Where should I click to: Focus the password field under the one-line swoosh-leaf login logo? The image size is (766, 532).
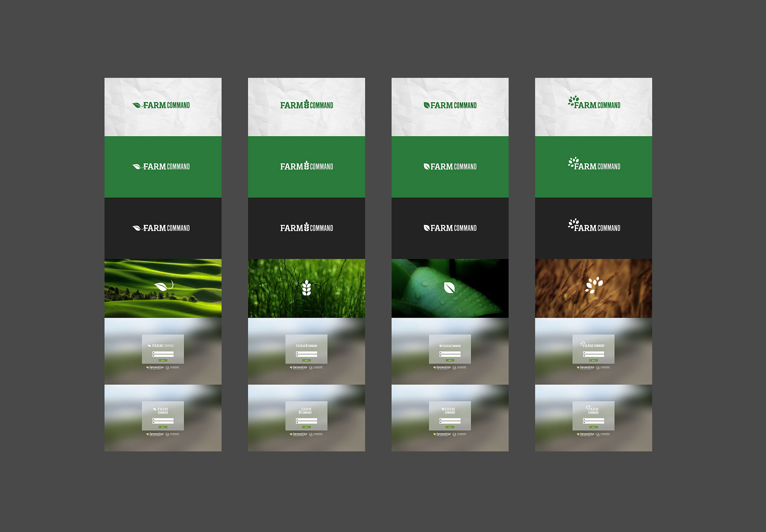click(163, 356)
